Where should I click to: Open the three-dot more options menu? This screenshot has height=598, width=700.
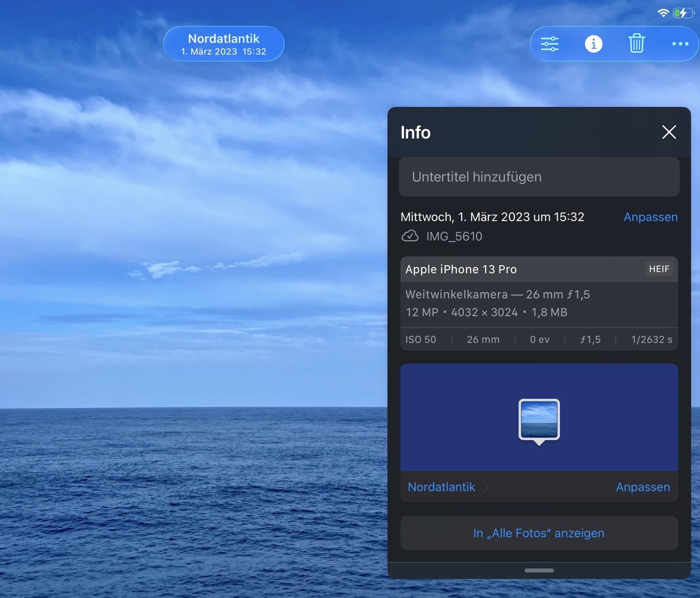click(680, 44)
